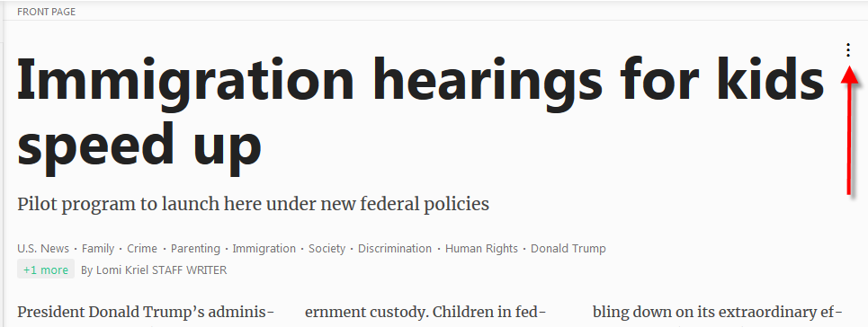The width and height of the screenshot is (868, 327).
Task: Click paragraph starting President Donald Trump's
Action: (146, 313)
